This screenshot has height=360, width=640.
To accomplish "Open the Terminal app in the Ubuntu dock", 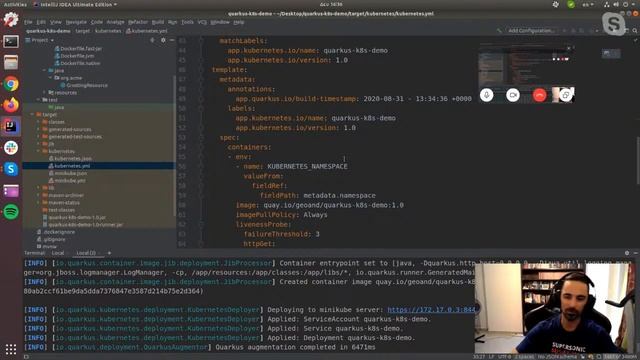I will click(11, 41).
